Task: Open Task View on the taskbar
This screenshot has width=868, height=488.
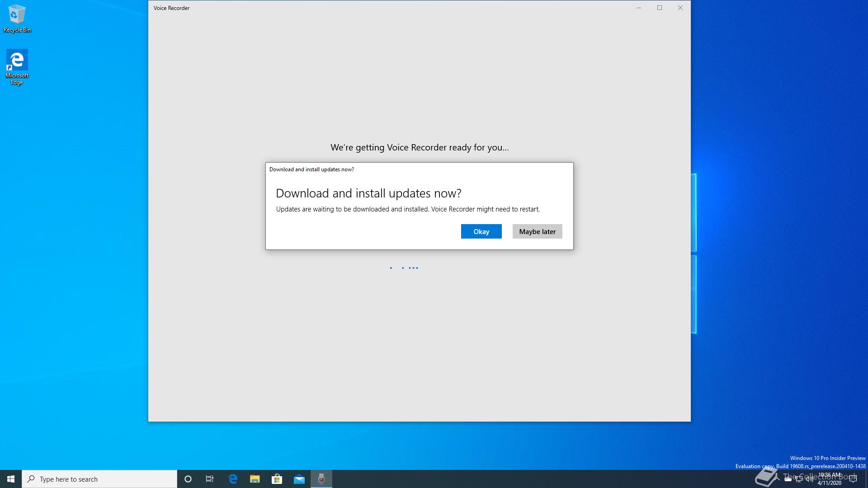Action: point(210,479)
